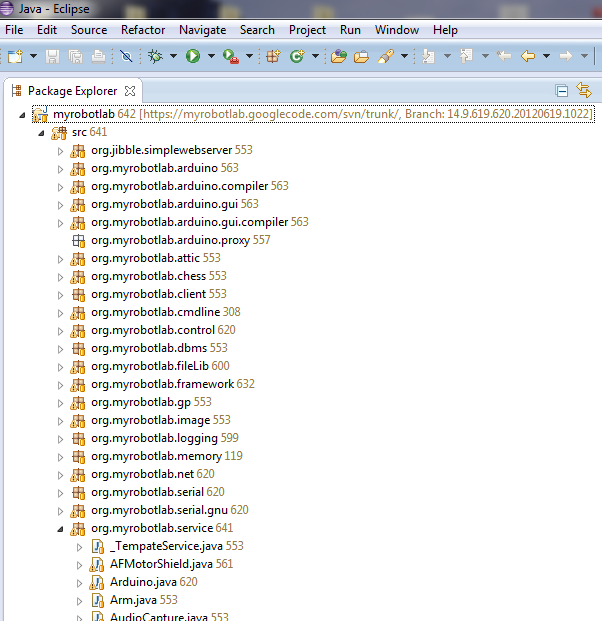Open the File menu
Screen dimensions: 602x621
click(14, 30)
